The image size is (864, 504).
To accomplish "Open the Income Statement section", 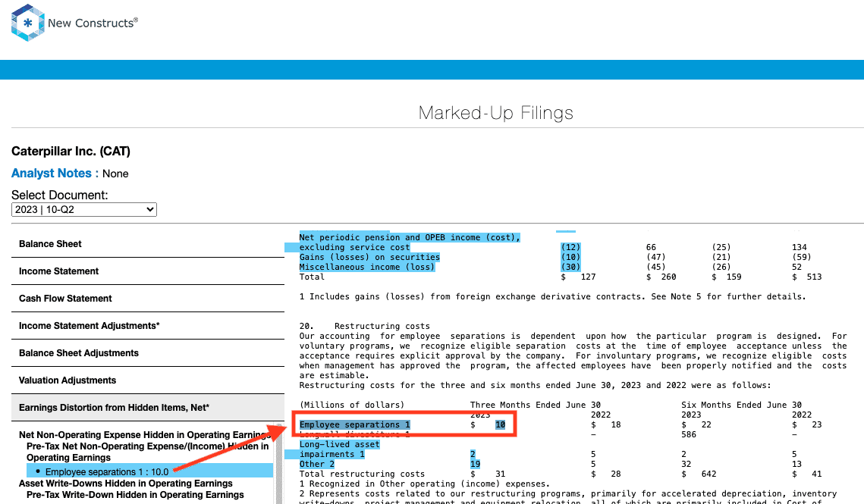I will tap(148, 271).
